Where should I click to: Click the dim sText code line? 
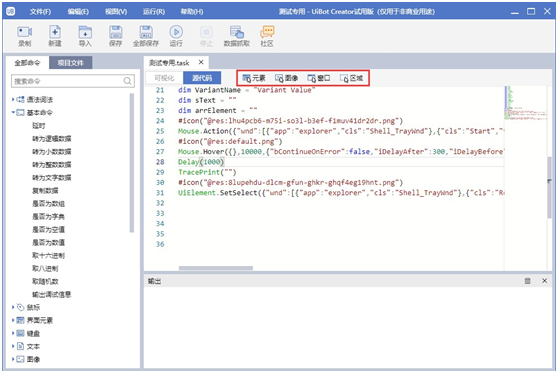click(207, 100)
